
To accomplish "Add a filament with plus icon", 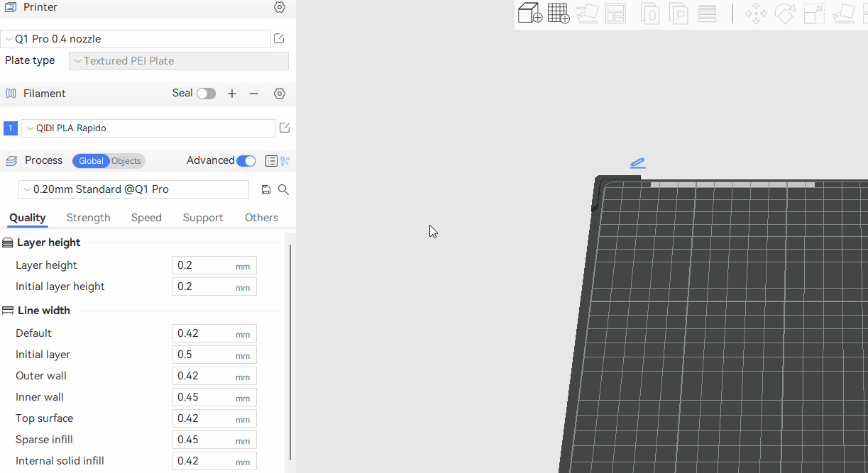I will [x=232, y=94].
